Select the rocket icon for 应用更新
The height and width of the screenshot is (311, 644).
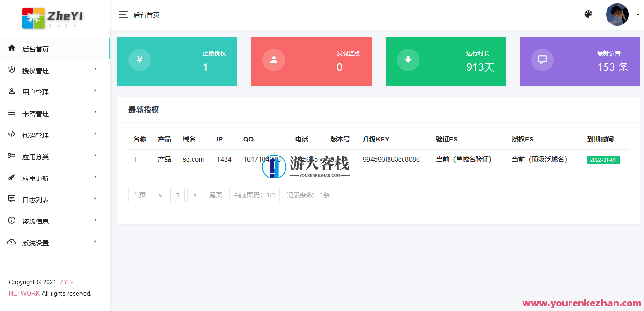coord(11,178)
